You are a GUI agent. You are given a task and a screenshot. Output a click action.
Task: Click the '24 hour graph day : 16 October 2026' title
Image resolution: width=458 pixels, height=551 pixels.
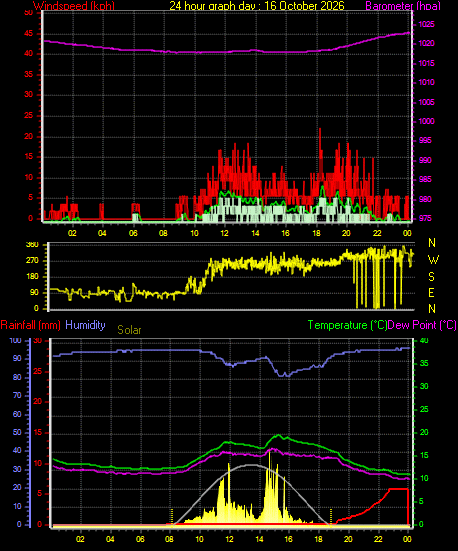257,6
